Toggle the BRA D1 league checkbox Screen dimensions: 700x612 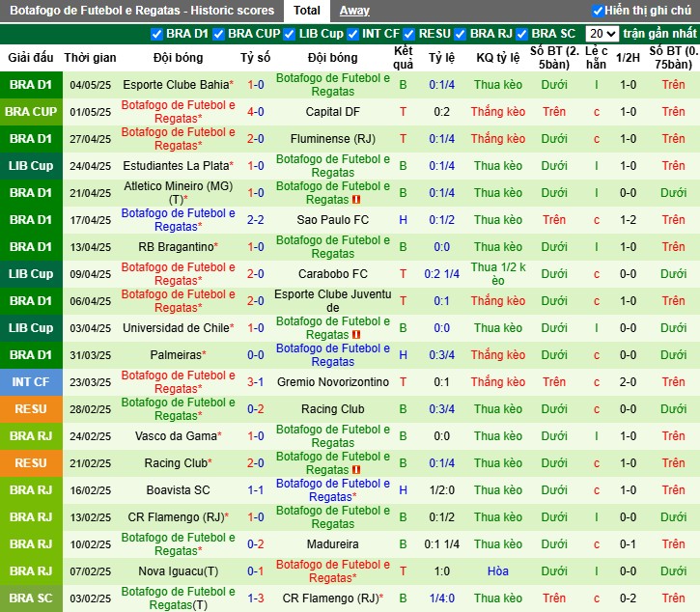[156, 35]
